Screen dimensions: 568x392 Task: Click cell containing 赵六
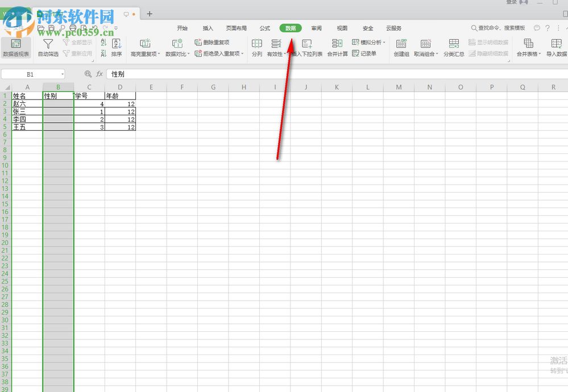pyautogui.click(x=27, y=103)
